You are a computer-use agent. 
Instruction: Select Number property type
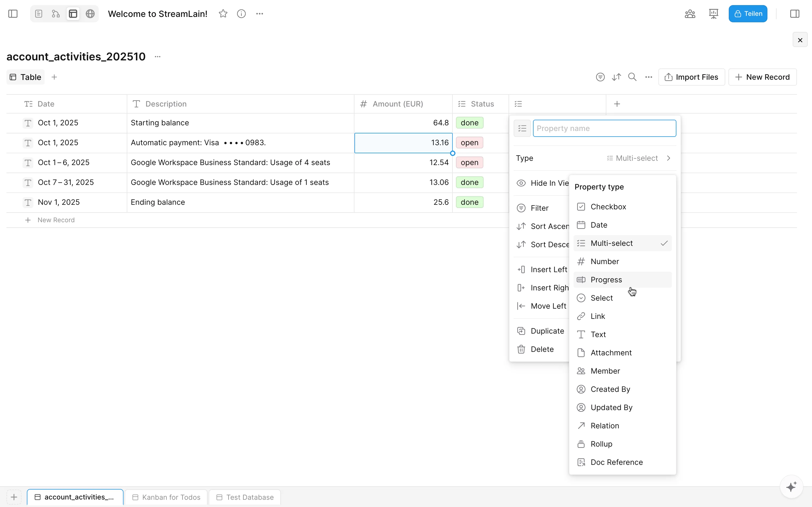click(622, 261)
